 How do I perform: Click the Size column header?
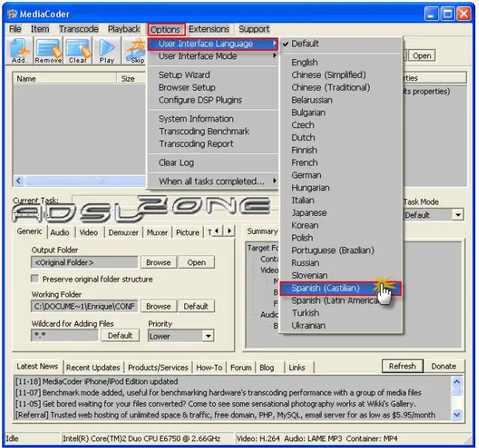tap(131, 79)
